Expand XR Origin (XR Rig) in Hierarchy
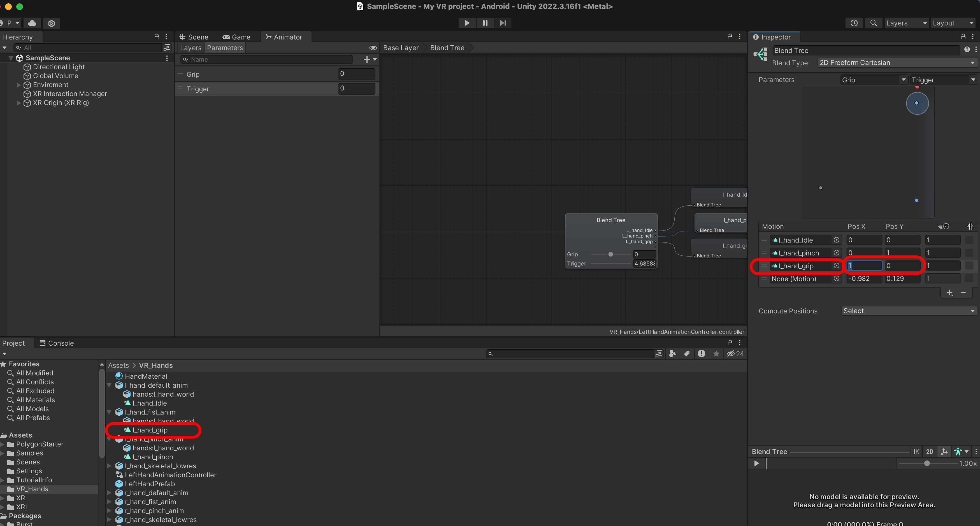Screen dimensions: 980x526 click(19, 103)
